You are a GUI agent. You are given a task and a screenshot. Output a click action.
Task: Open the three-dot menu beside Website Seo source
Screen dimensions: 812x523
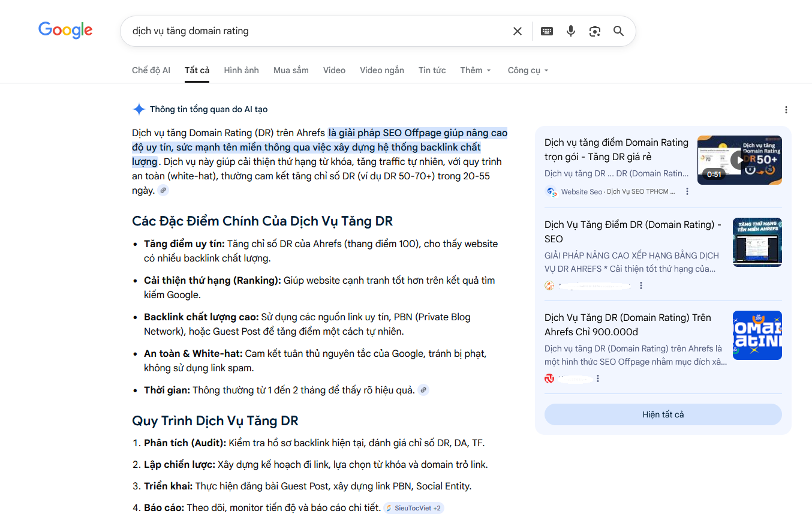(x=687, y=191)
